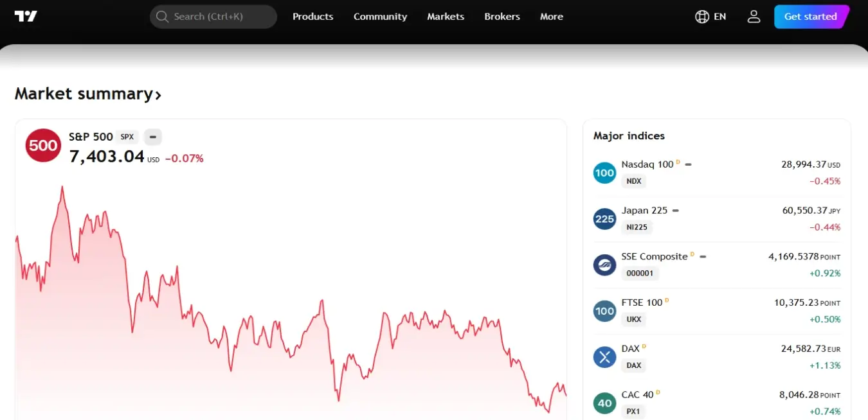
Task: Open the SSE Composite index row
Action: coord(717,265)
